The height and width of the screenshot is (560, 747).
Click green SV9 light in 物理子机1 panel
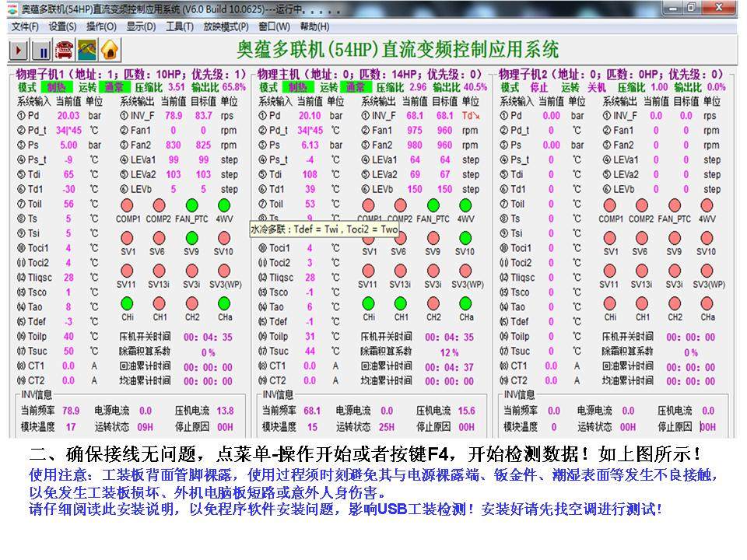pyautogui.click(x=191, y=238)
